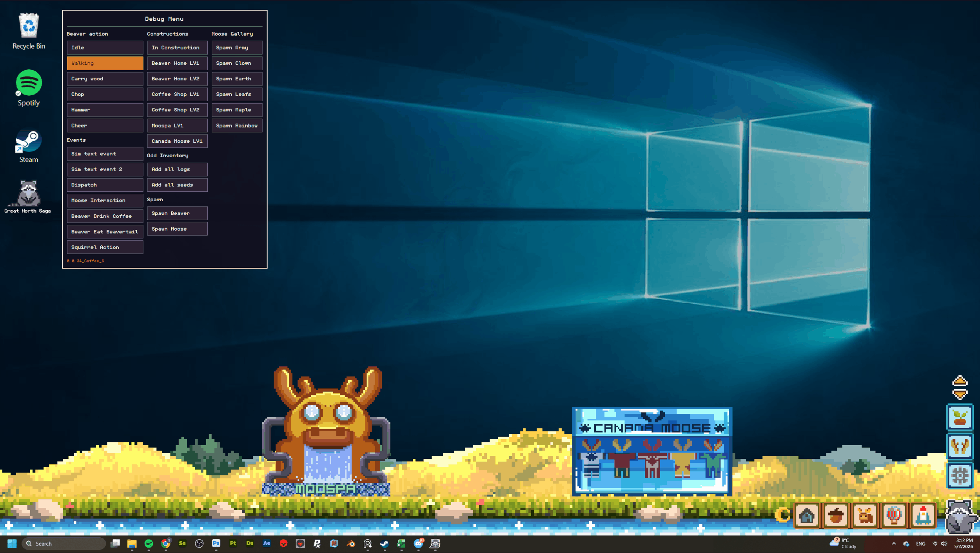The image size is (980, 553).
Task: Open the acorn inventory icon
Action: [836, 515]
